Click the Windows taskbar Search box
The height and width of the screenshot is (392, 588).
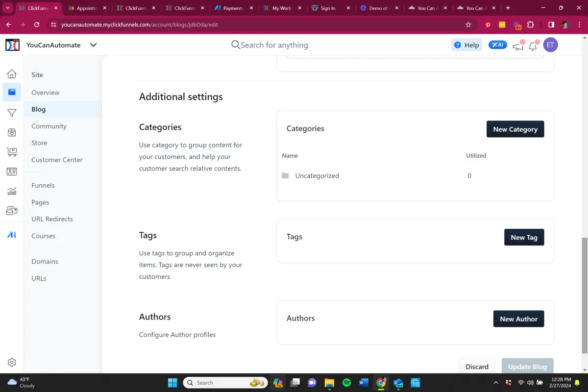click(x=225, y=383)
